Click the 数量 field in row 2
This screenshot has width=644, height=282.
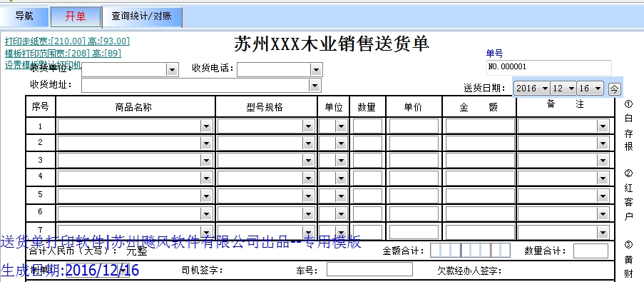[367, 143]
